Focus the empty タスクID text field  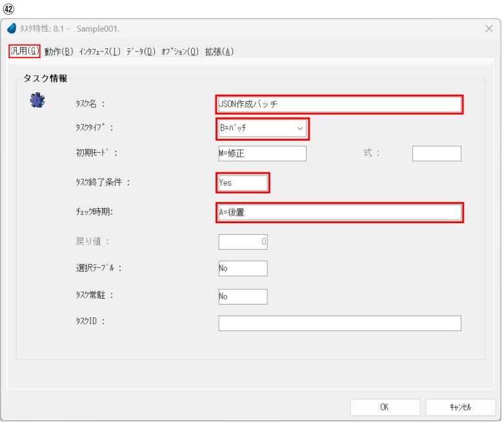pos(339,323)
